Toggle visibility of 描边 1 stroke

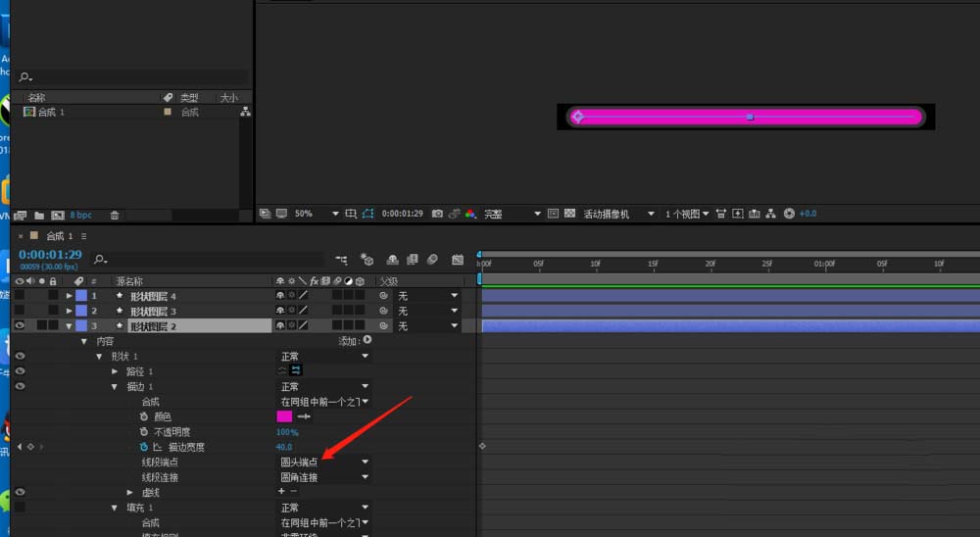click(x=20, y=387)
